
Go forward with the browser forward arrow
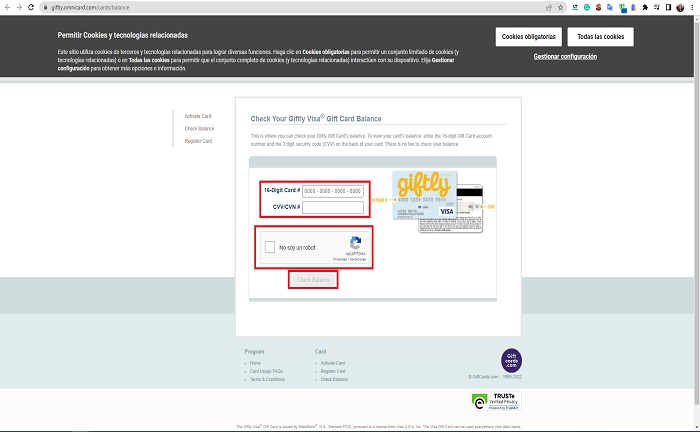pyautogui.click(x=19, y=8)
